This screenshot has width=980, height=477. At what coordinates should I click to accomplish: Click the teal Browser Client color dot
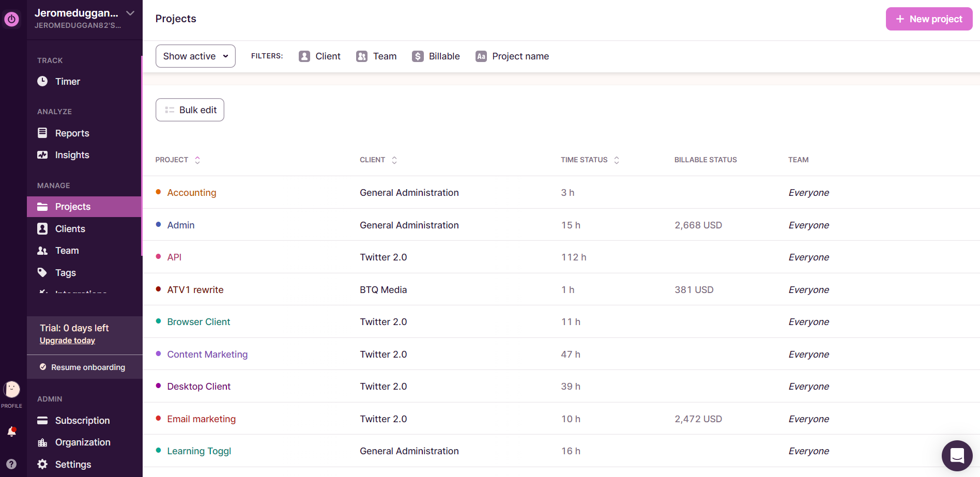(159, 321)
